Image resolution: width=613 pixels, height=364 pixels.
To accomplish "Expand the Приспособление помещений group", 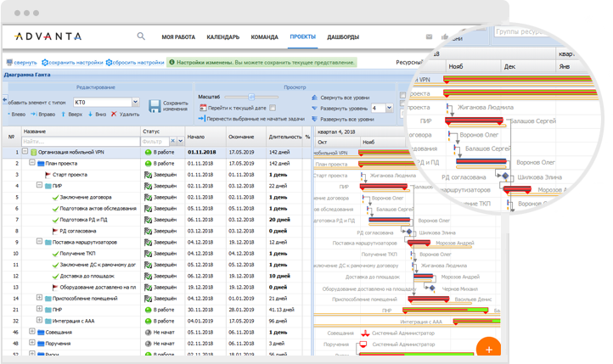I will pos(39,298).
